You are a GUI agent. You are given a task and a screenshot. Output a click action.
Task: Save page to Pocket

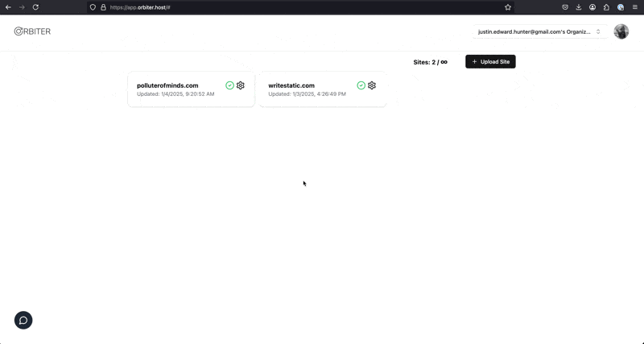[x=564, y=7]
